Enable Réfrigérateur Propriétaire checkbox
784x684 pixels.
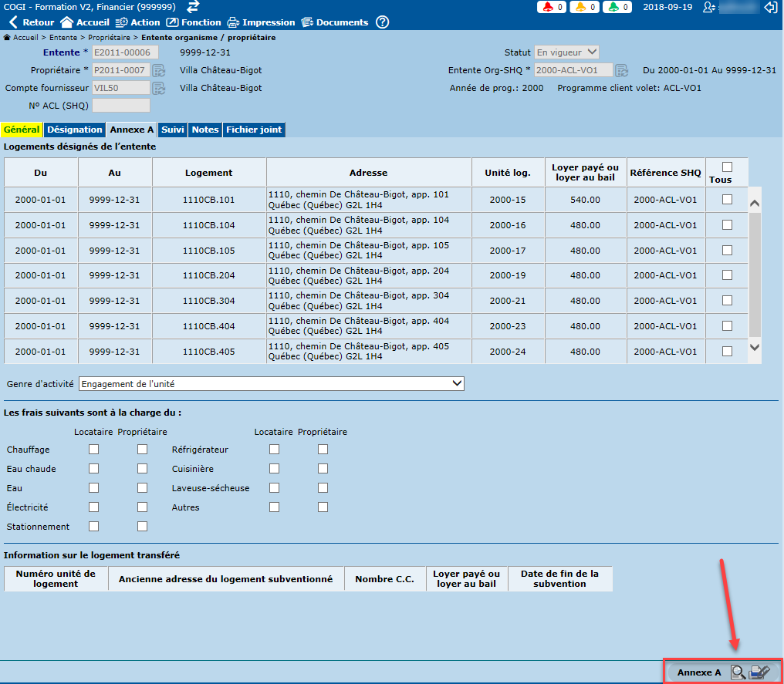323,449
